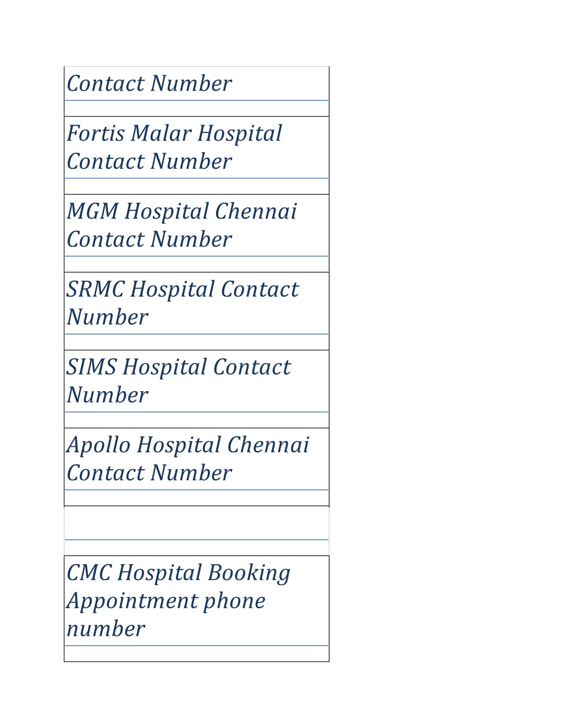Image resolution: width=563 pixels, height=728 pixels.
Task: Click the empty spacer row below SRMC Hospital entry
Action: point(196,342)
